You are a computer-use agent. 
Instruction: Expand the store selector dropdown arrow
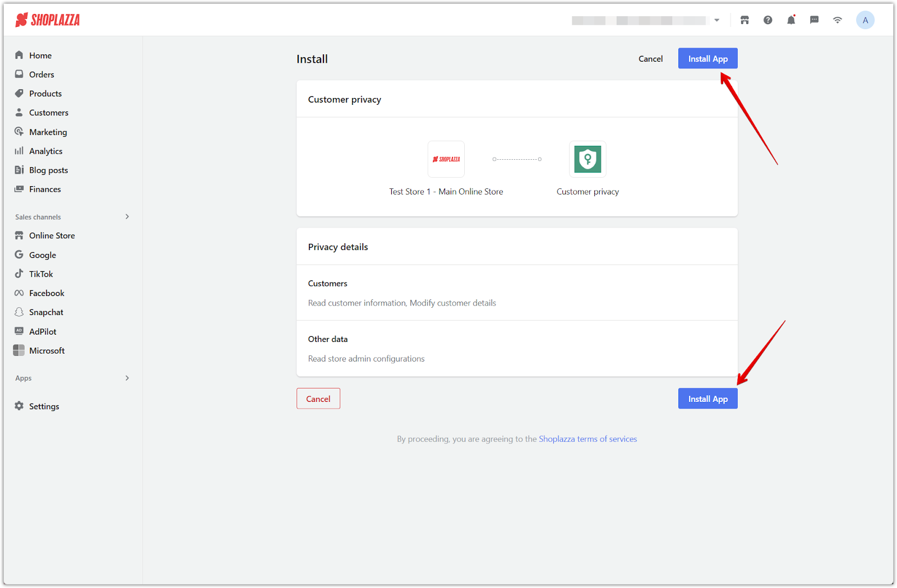pyautogui.click(x=716, y=20)
